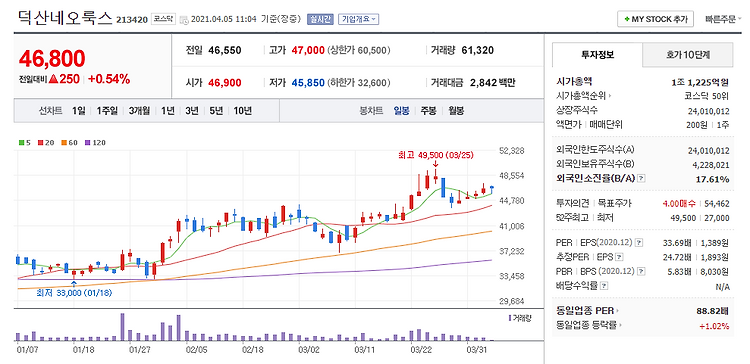Screen dimensions: 750x364
Task: Click the 시가 value 46,900
Action: pyautogui.click(x=225, y=83)
